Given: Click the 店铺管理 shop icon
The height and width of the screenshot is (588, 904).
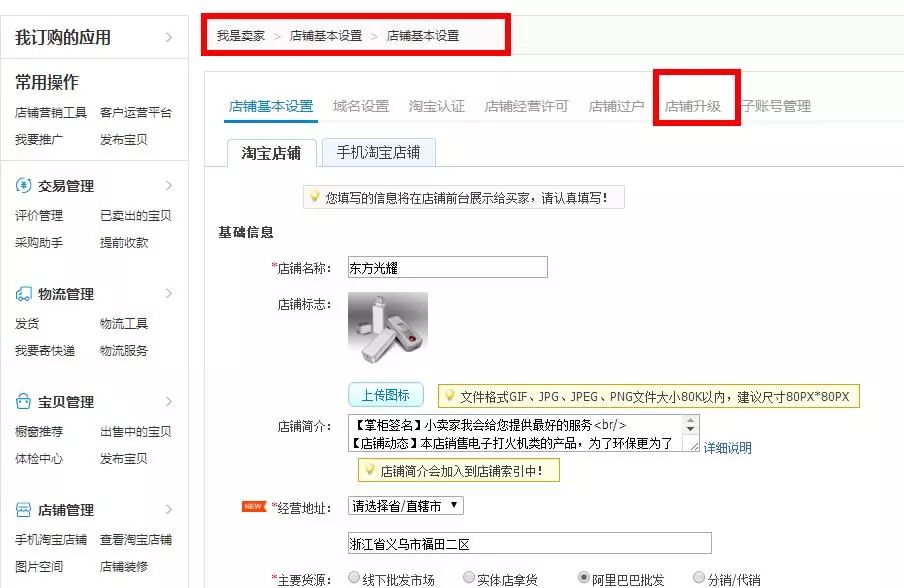Looking at the screenshot, I should (23, 510).
